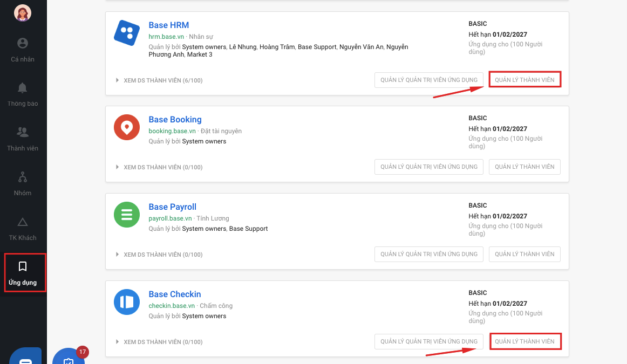
Task: Select the BASIC plan label of Base Booking
Action: pos(478,118)
